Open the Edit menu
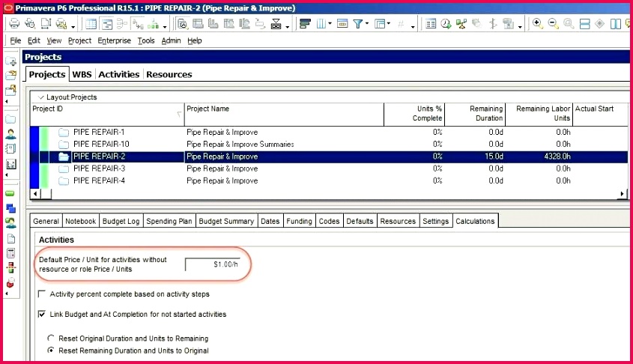Image resolution: width=633 pixels, height=364 pixels. [x=34, y=40]
